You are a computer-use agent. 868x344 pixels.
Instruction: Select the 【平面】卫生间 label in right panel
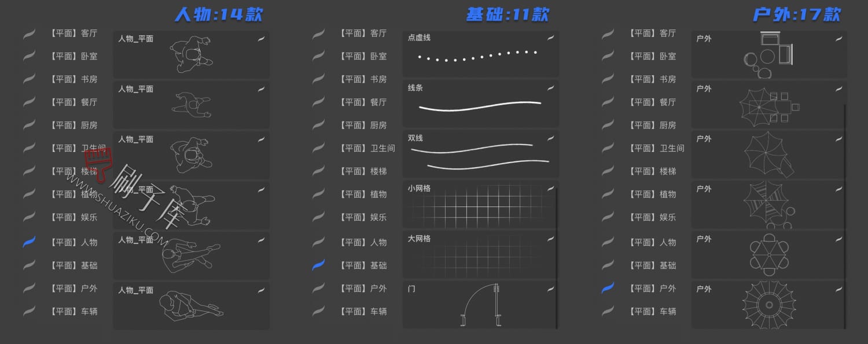point(657,148)
